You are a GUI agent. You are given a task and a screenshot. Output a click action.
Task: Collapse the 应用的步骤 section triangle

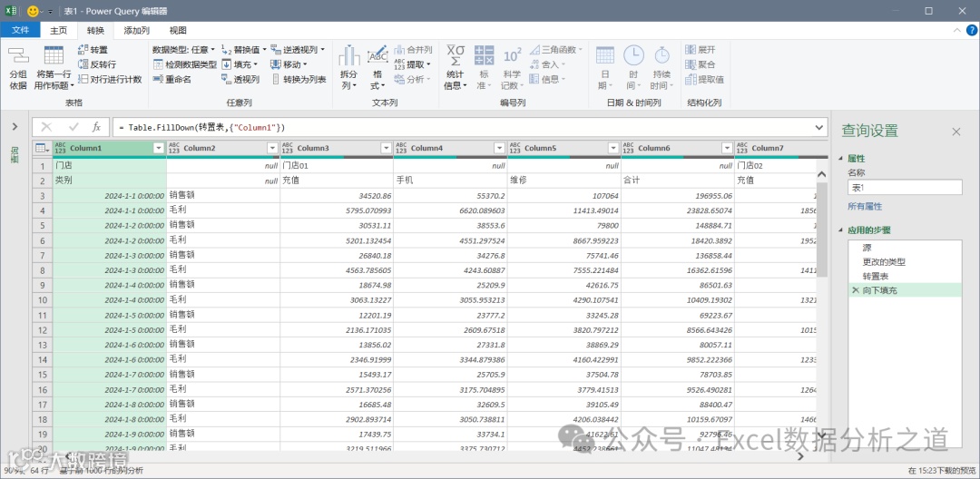pos(841,230)
